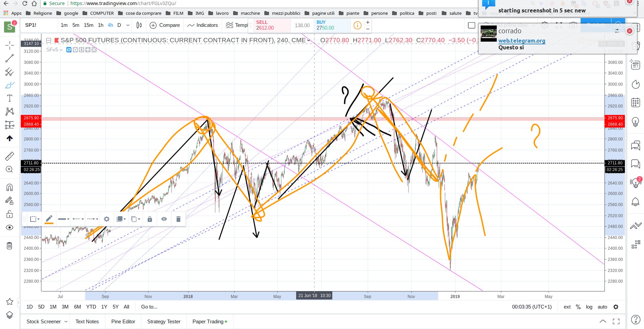Select the arrow up icon tool
Screen dimensions: 644x329
click(x=10, y=138)
